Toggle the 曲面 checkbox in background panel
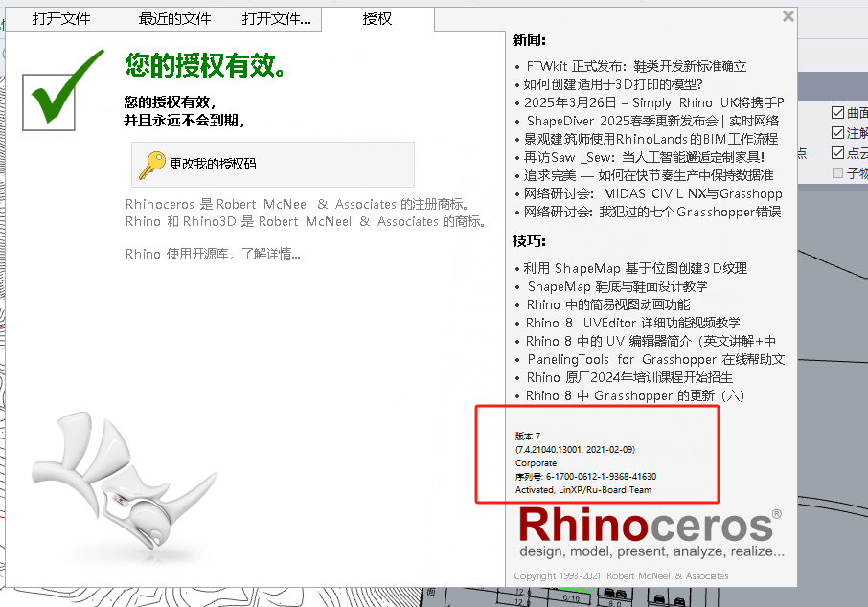 [837, 113]
